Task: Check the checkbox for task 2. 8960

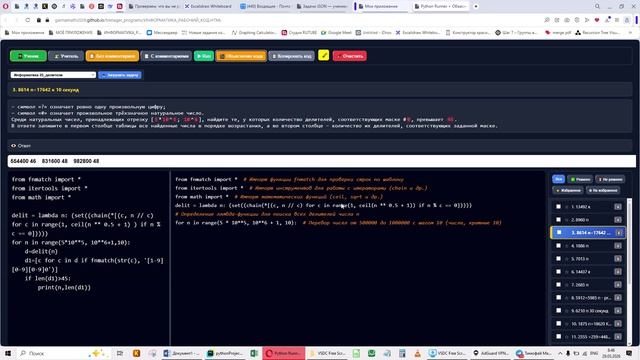Action: pos(558,220)
